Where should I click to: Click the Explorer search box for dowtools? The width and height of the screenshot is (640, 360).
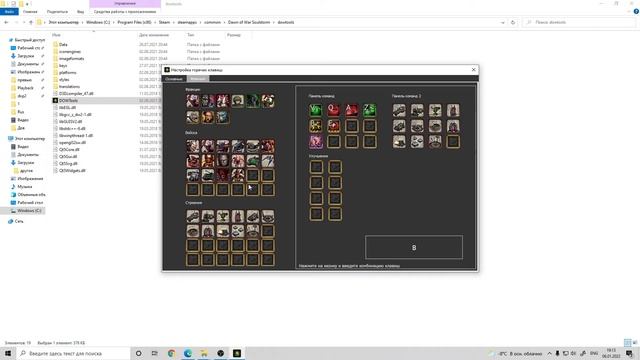580,22
